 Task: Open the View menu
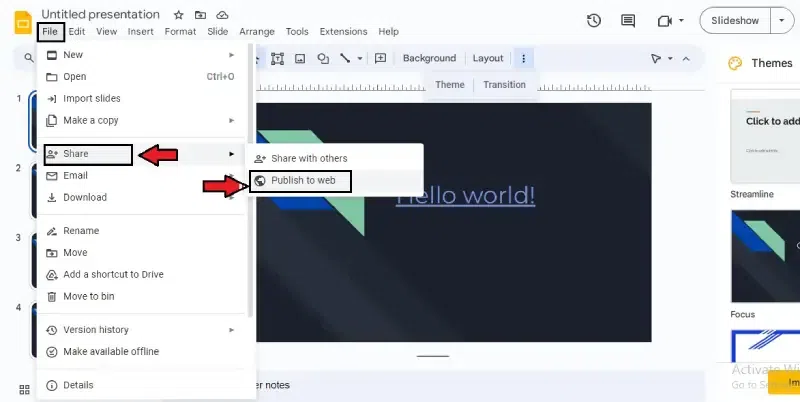pos(107,32)
